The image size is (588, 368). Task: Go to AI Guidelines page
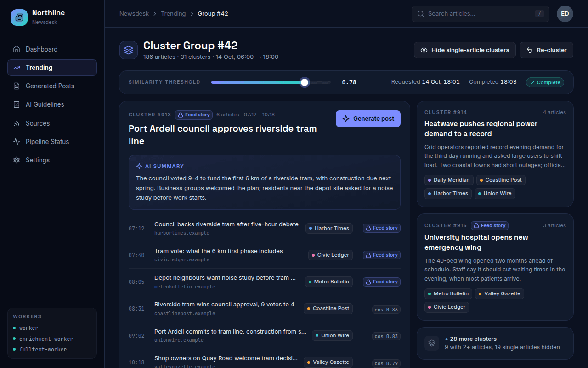point(52,104)
